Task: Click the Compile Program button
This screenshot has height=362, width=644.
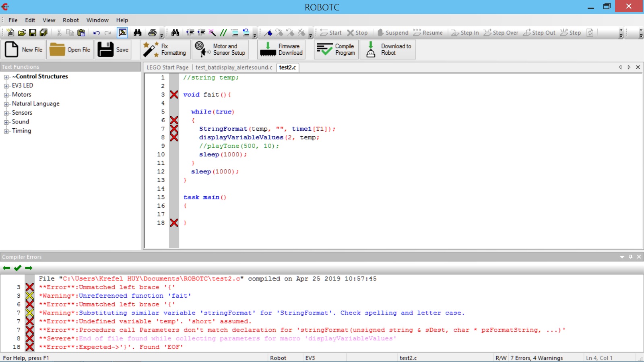Action: click(336, 49)
